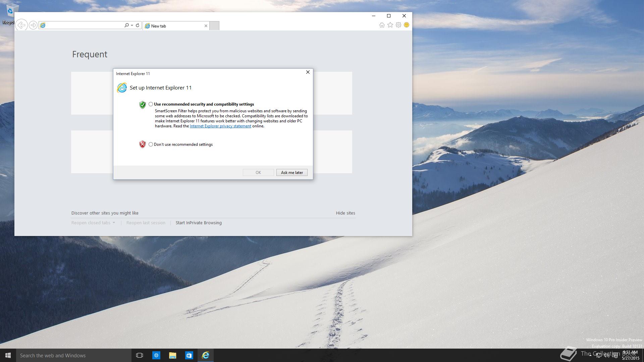Open a new blank tab button
Image resolution: width=644 pixels, height=362 pixels.
(x=214, y=26)
